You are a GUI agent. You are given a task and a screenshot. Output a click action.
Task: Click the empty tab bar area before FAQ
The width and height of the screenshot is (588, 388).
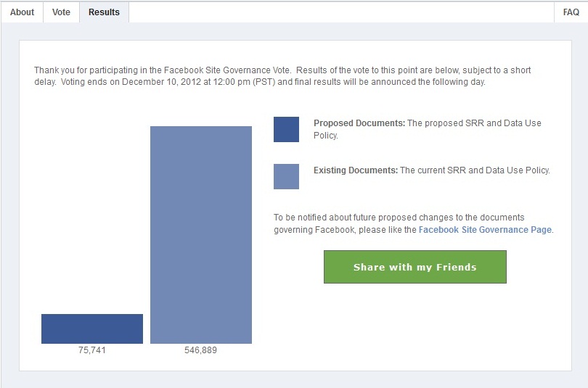341,12
